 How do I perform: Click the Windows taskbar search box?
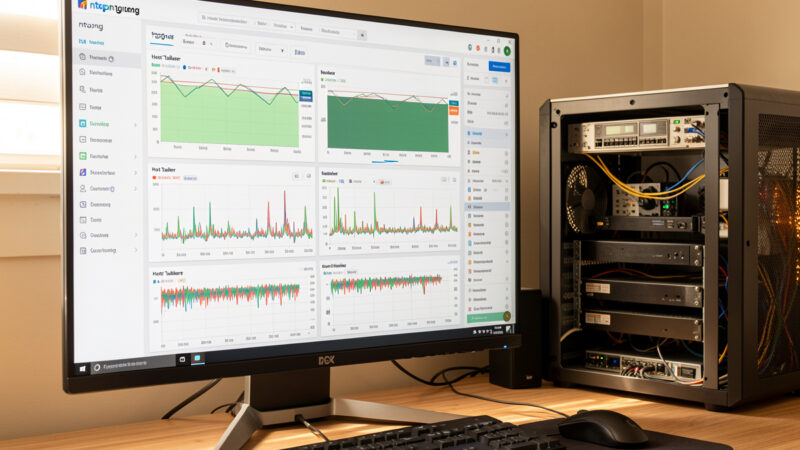(x=133, y=365)
